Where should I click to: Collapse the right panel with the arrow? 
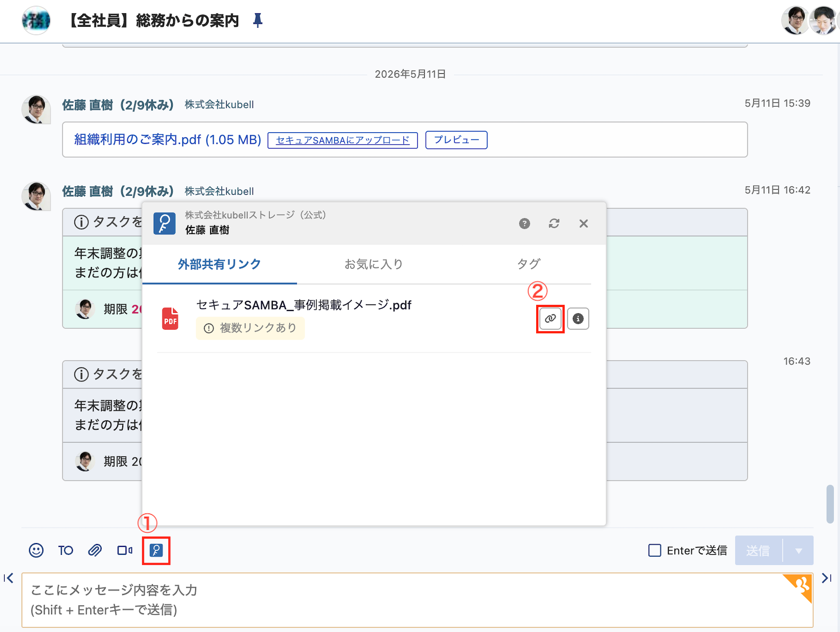tap(826, 578)
